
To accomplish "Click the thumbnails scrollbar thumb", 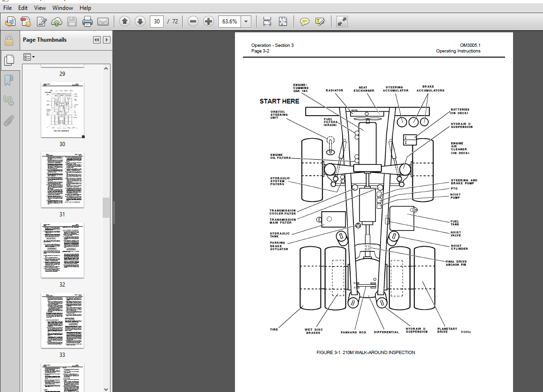I will [x=106, y=207].
